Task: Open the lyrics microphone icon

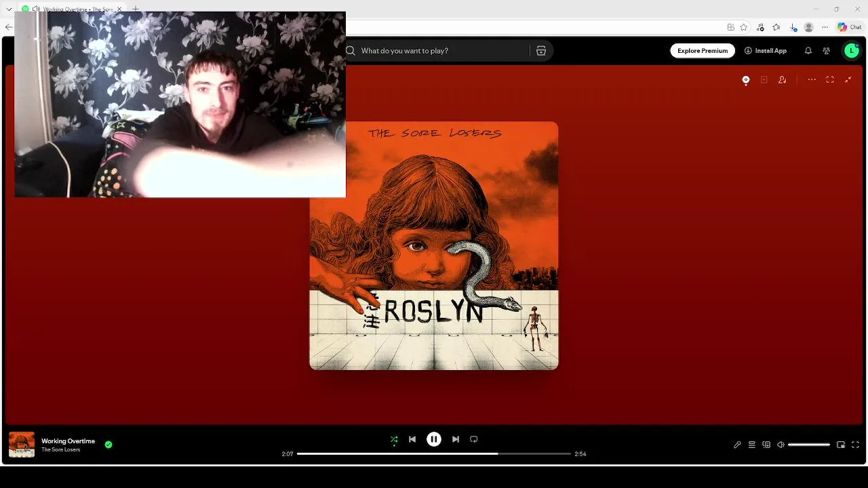Action: click(x=737, y=445)
